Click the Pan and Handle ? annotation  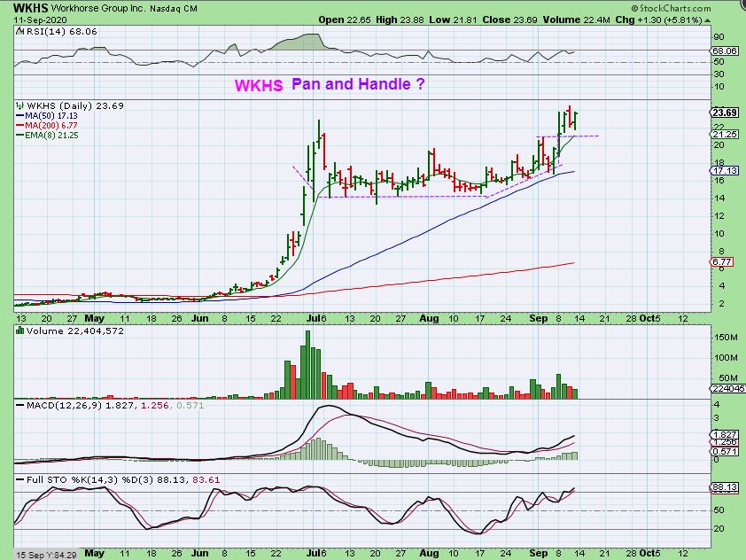pyautogui.click(x=358, y=84)
